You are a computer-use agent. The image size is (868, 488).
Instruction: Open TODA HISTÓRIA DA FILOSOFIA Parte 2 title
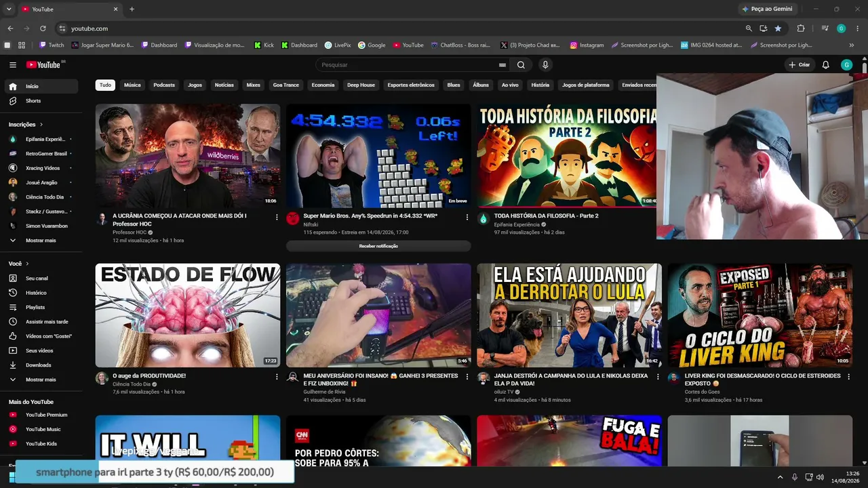(546, 216)
